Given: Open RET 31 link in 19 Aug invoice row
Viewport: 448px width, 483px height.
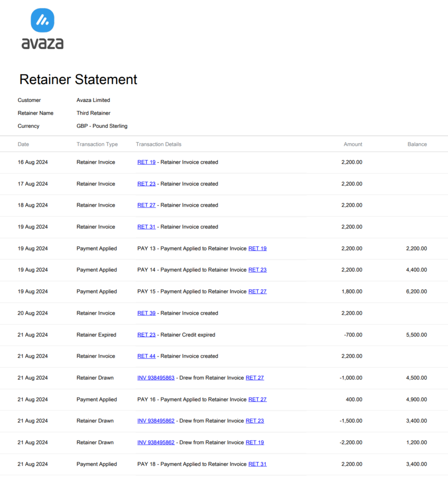Looking at the screenshot, I should coord(146,227).
